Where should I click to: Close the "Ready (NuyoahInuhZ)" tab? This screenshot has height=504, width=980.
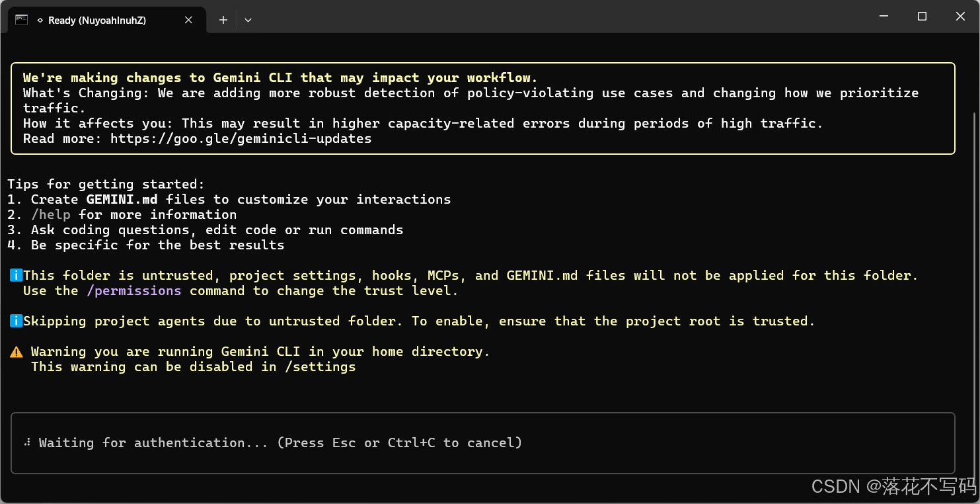pos(188,20)
